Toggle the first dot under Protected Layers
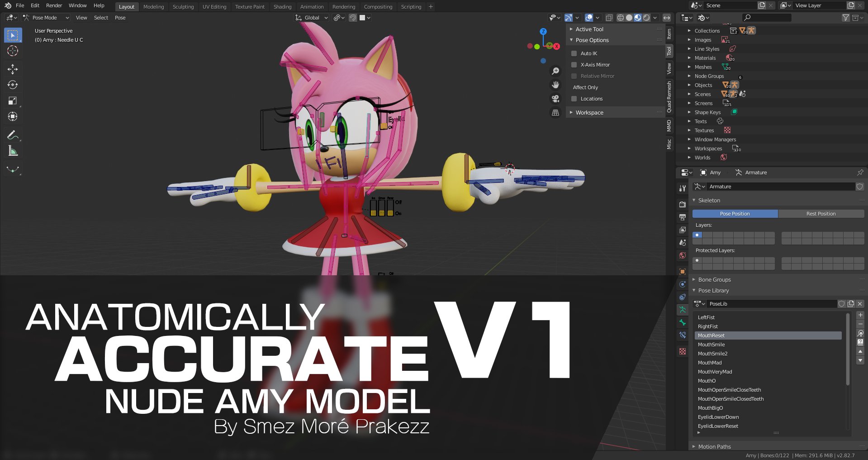 coord(697,260)
